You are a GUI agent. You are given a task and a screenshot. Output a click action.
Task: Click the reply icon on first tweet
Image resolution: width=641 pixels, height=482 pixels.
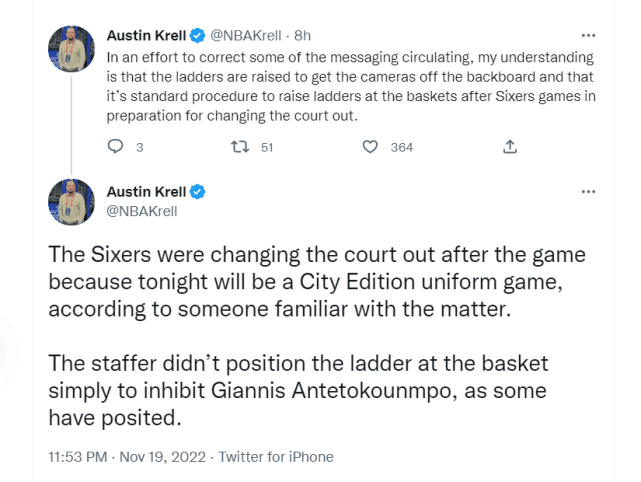coord(114,147)
